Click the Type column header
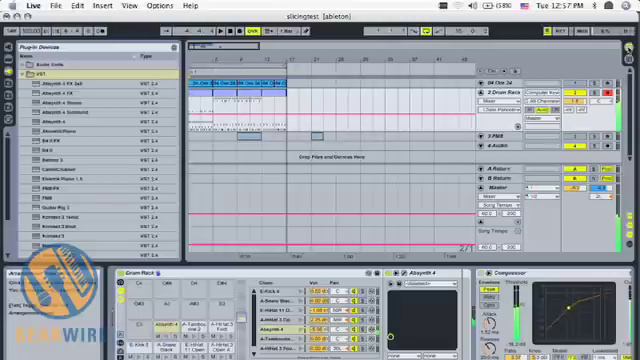Image resolution: width=640 pixels, height=360 pixels. tap(146, 56)
